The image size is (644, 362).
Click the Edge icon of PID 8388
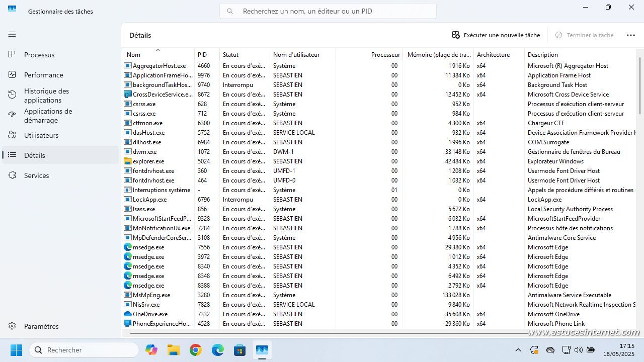128,286
